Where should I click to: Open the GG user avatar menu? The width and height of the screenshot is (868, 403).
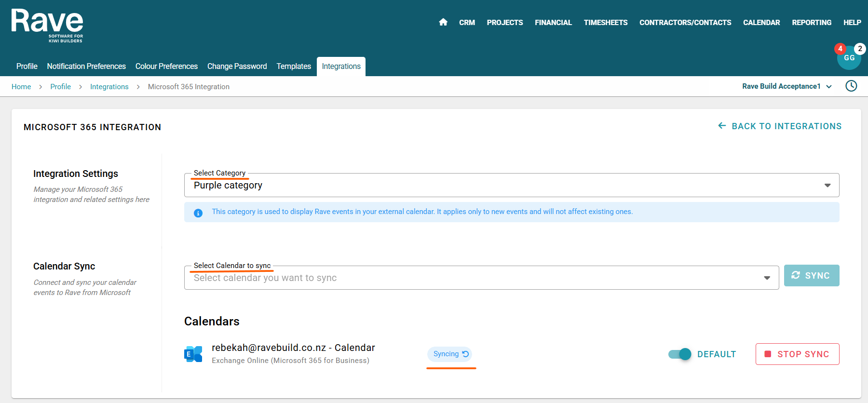point(849,58)
